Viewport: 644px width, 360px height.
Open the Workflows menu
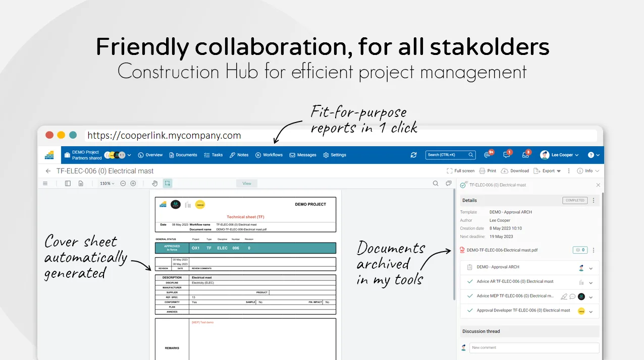coord(269,155)
